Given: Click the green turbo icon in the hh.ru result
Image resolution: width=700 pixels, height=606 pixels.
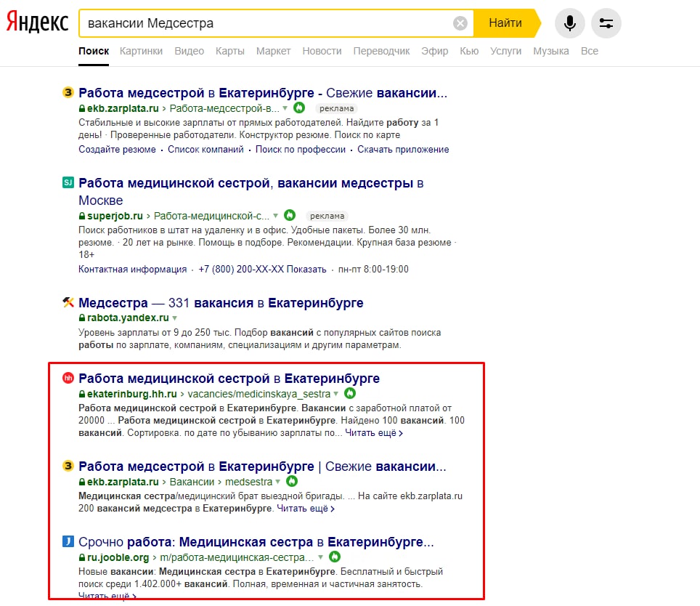Looking at the screenshot, I should coord(350,393).
